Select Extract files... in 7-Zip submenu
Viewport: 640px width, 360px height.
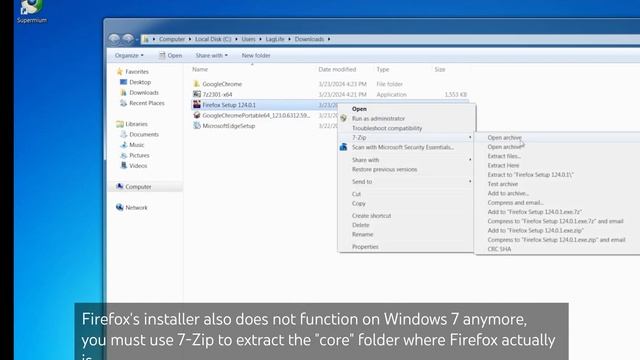pos(504,156)
